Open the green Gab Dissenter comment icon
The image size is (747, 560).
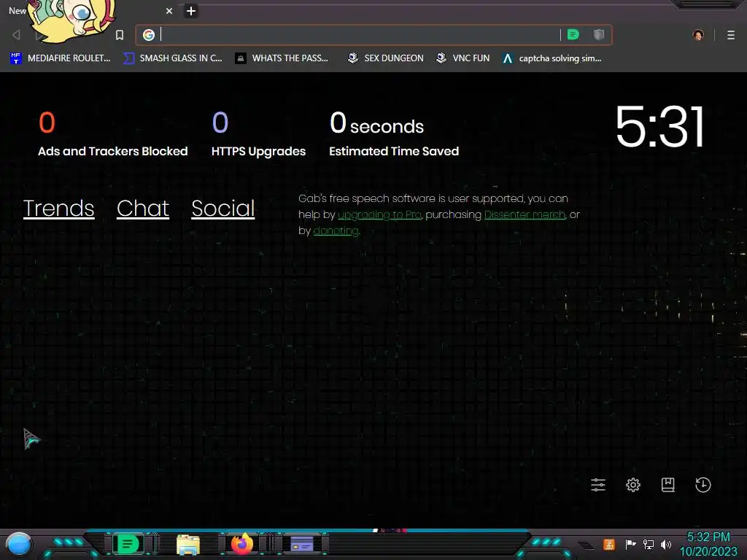coord(573,34)
